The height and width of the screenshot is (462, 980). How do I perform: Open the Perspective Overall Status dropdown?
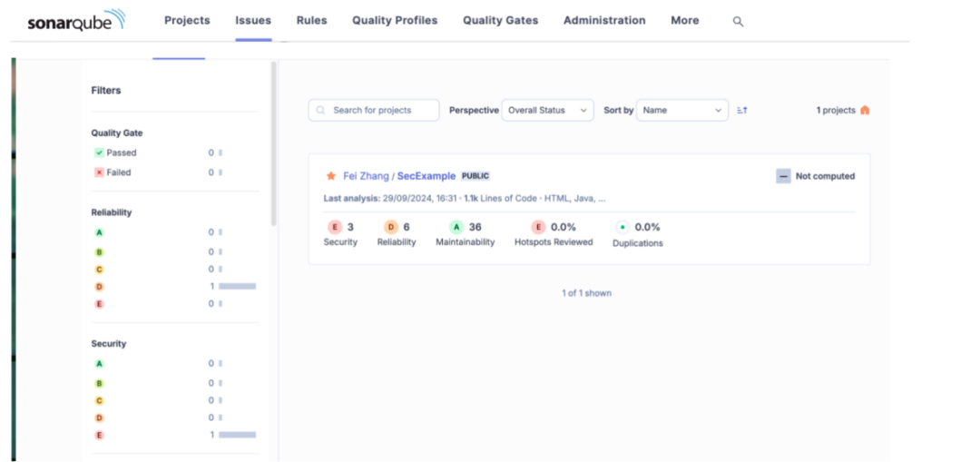click(547, 111)
